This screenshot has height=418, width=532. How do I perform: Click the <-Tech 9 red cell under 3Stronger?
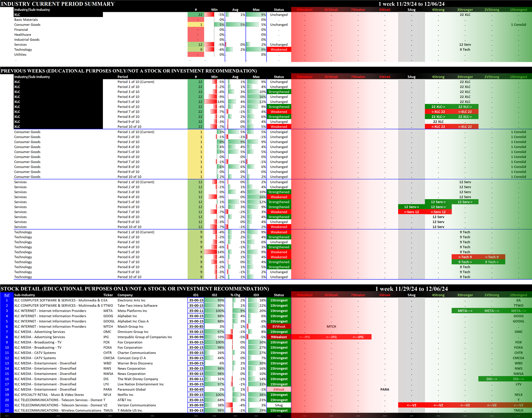pyautogui.click(x=465, y=257)
